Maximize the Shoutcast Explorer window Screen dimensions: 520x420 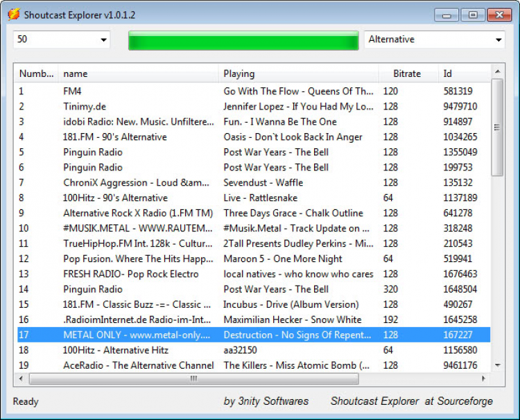(473, 15)
